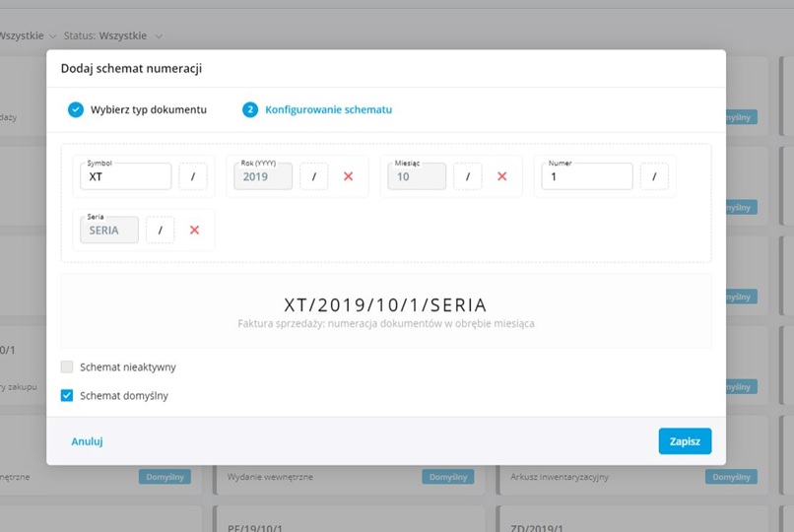Cancel the dialog with Anuluj
Viewport: 794px width, 532px height.
click(x=87, y=441)
